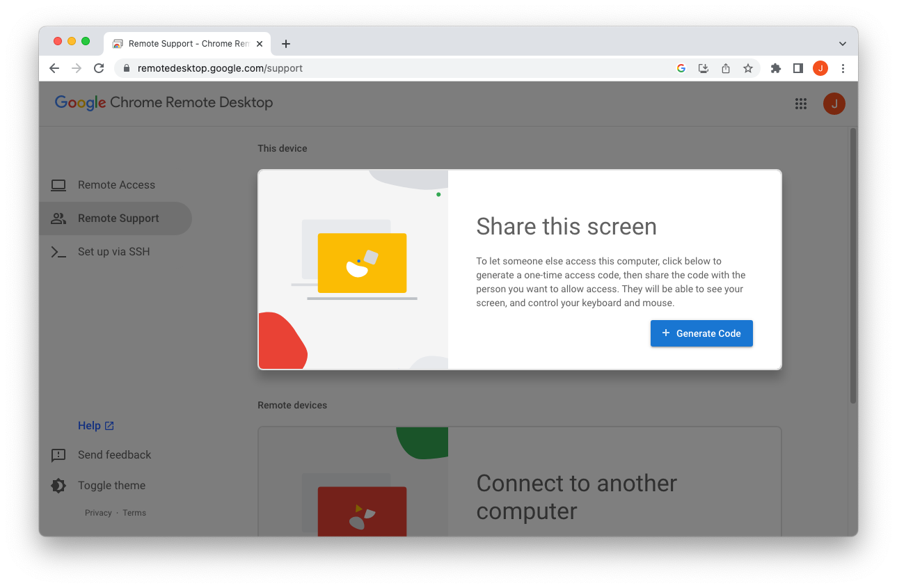Click the laptop icon beside Remote Access

pyautogui.click(x=58, y=185)
